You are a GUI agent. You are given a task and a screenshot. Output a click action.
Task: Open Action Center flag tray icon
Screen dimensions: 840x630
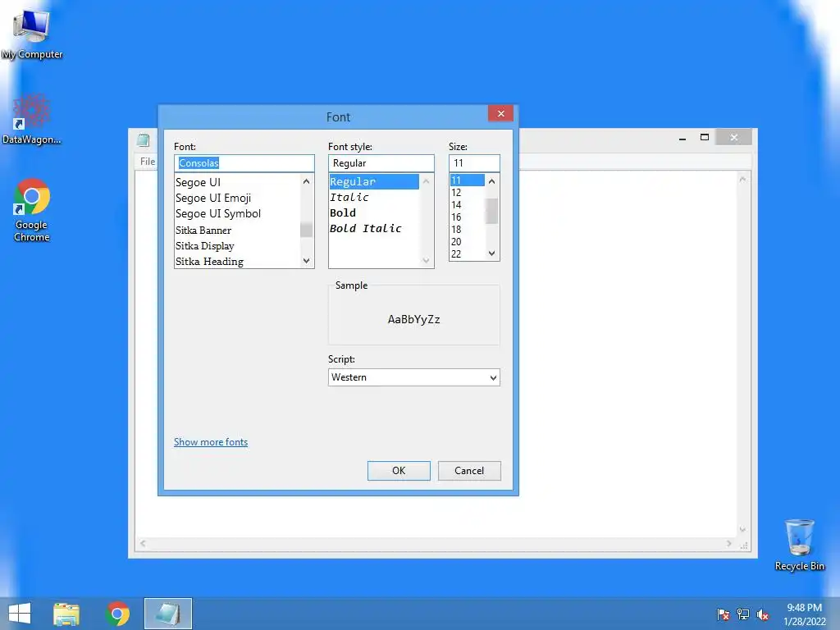[724, 614]
